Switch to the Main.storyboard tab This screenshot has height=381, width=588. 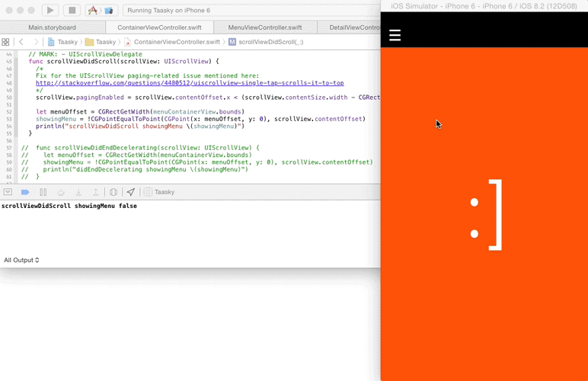(x=52, y=27)
